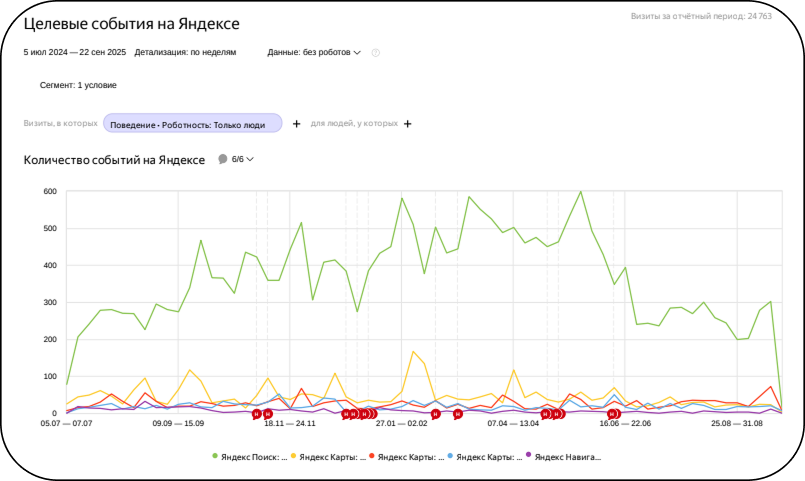This screenshot has width=805, height=481.
Task: Open the date range 5 июл 2024 — 22 сен 2025
Action: point(74,52)
